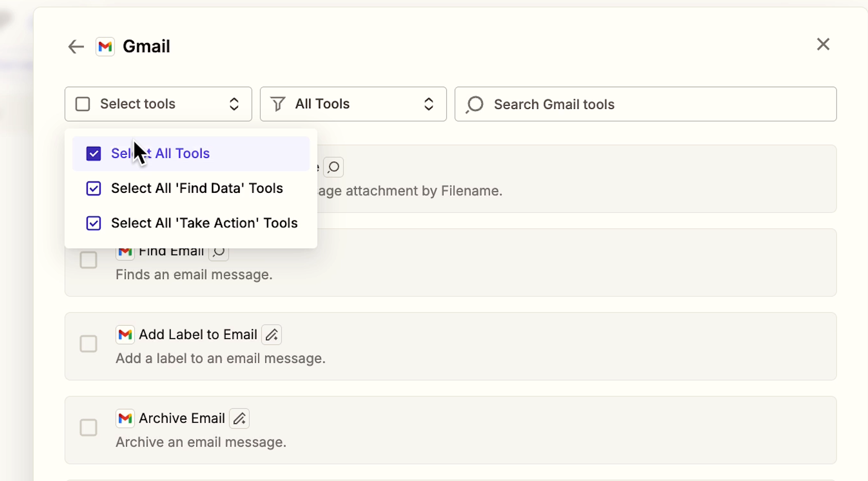The image size is (868, 481).
Task: Click 'Archive an email message.' description
Action: tap(201, 442)
